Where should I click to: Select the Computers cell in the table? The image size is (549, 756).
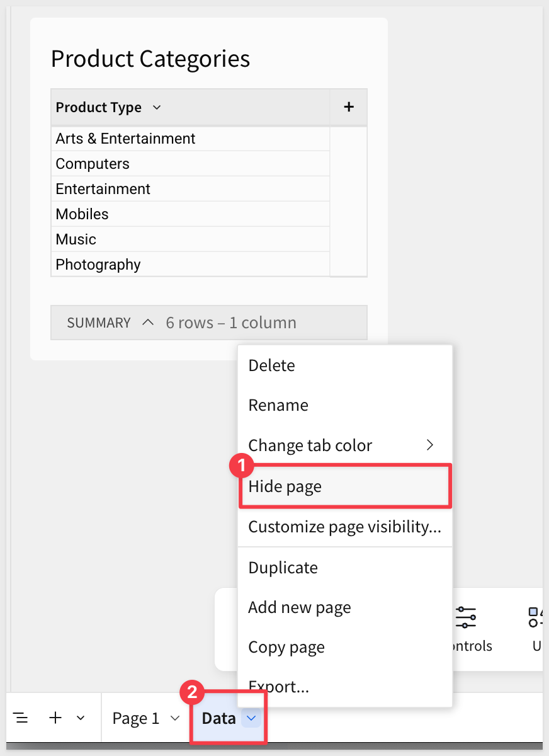point(93,164)
